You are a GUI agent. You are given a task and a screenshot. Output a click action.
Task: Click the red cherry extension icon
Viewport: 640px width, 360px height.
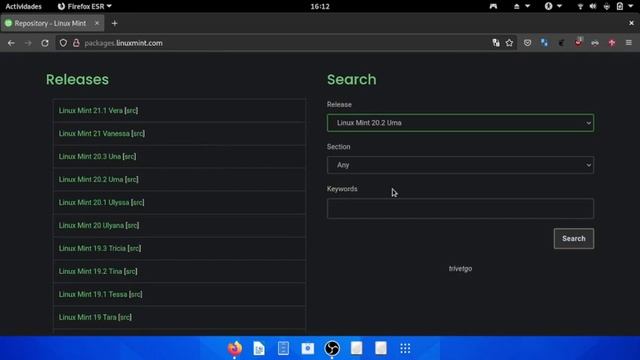tap(578, 42)
